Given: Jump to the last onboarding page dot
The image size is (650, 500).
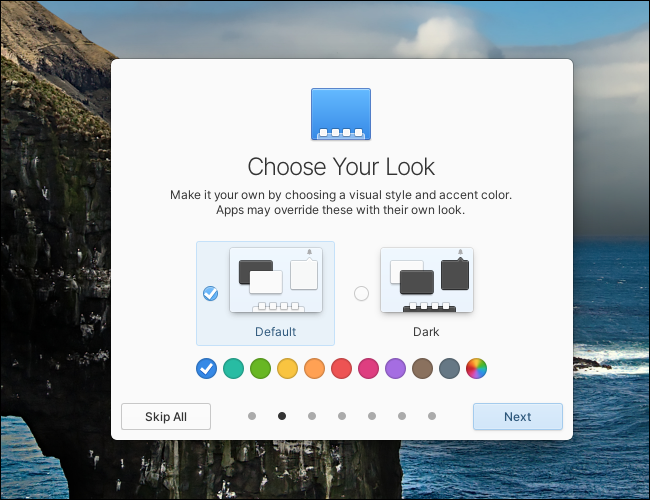Looking at the screenshot, I should [x=432, y=416].
